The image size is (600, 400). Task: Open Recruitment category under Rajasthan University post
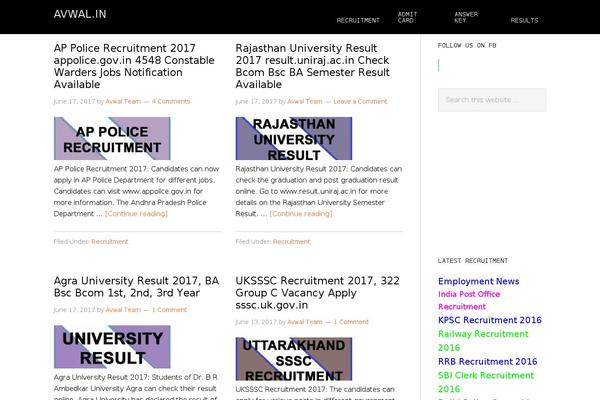[x=292, y=242]
